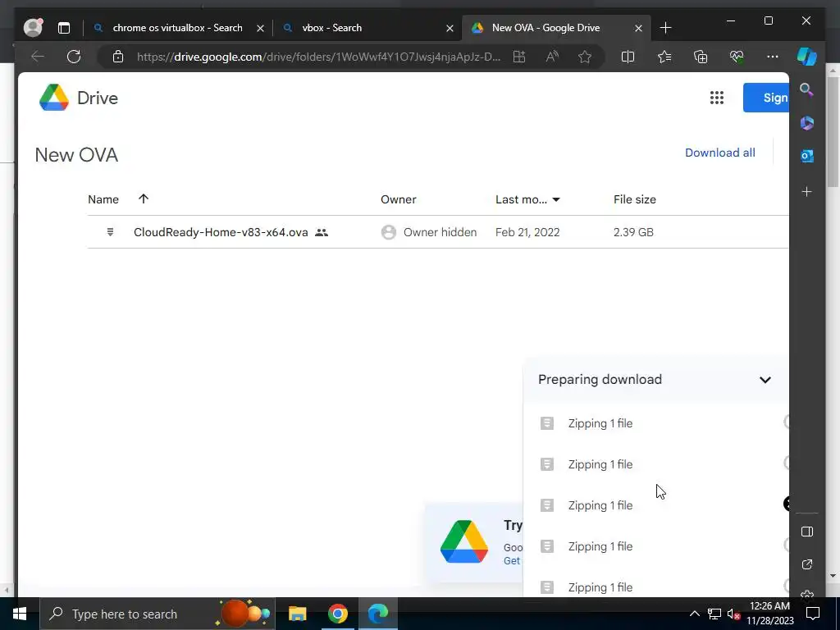Open Google apps grid launcher
The height and width of the screenshot is (630, 840).
pos(717,98)
